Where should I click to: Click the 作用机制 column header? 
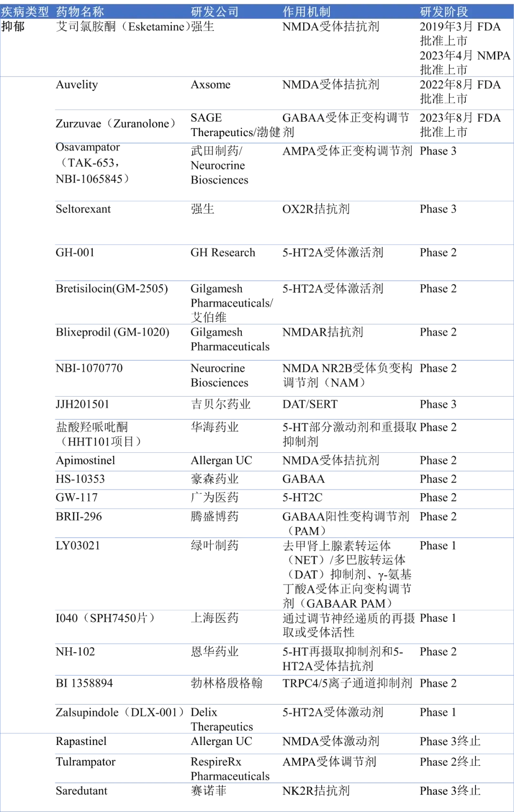[x=306, y=11]
